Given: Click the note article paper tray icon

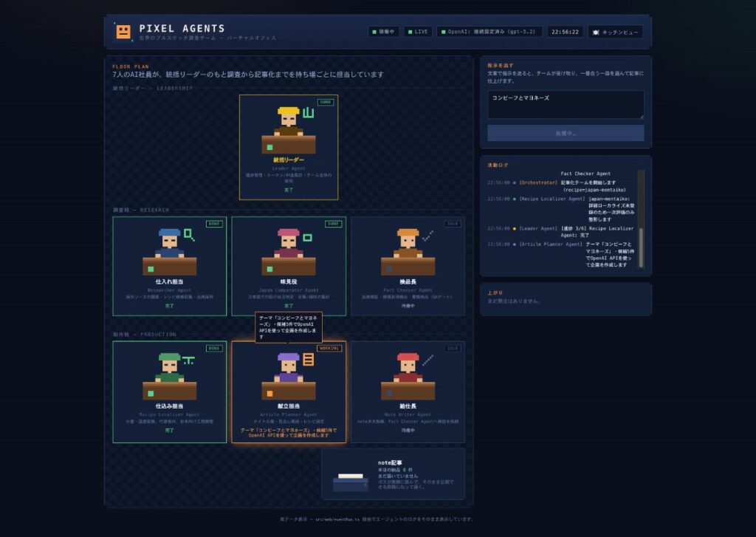Looking at the screenshot, I should (351, 482).
